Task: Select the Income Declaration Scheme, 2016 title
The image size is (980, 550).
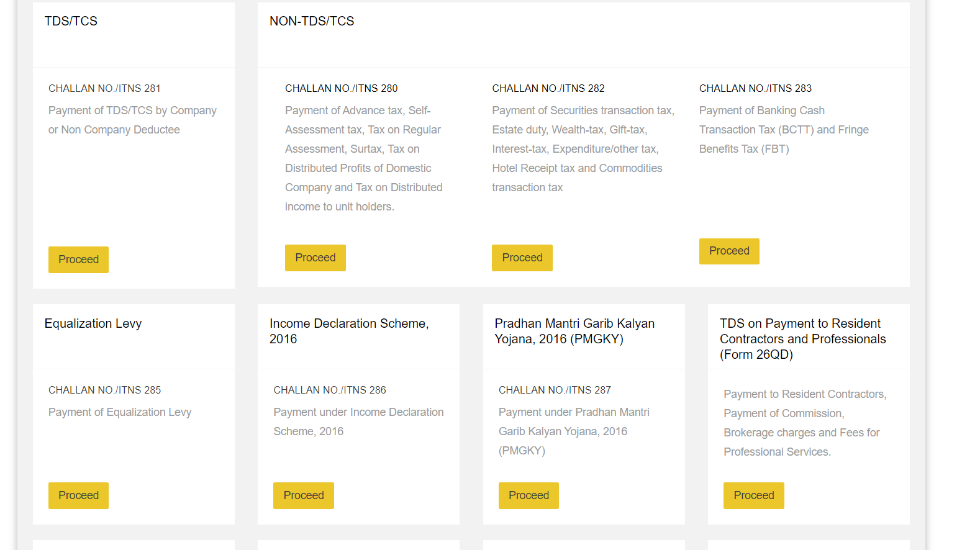Action: point(348,331)
